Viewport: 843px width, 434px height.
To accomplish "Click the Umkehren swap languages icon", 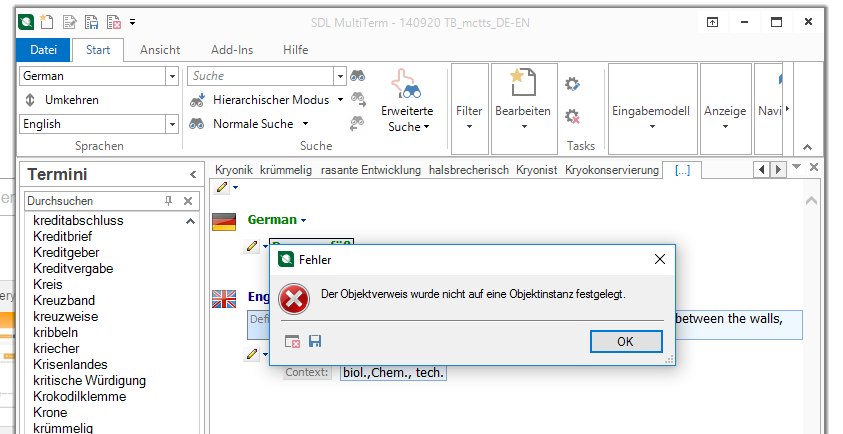I will 30,100.
